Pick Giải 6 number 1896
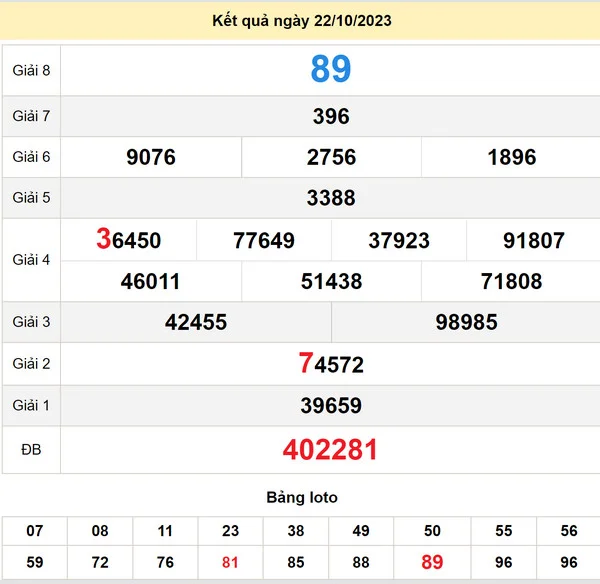This screenshot has width=600, height=584. click(511, 157)
